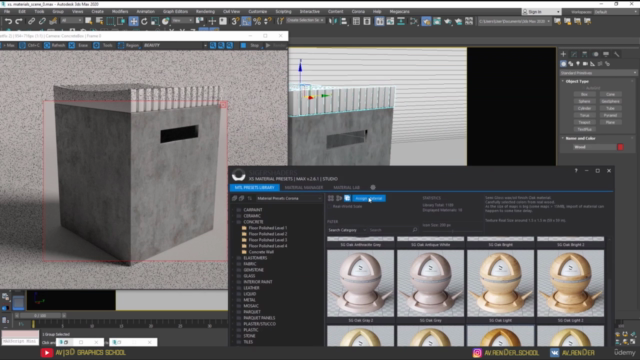Click the Sphere primitive button
This screenshot has width=640, height=360.
pyautogui.click(x=584, y=101)
